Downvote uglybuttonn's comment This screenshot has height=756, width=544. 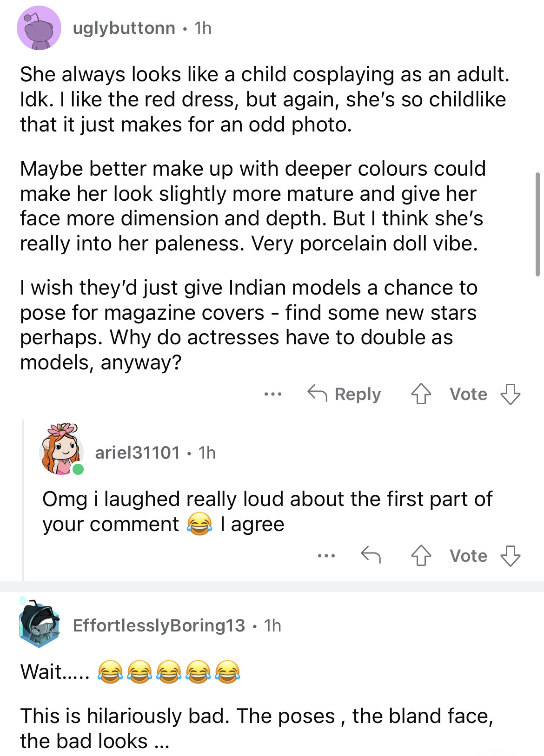tap(510, 394)
